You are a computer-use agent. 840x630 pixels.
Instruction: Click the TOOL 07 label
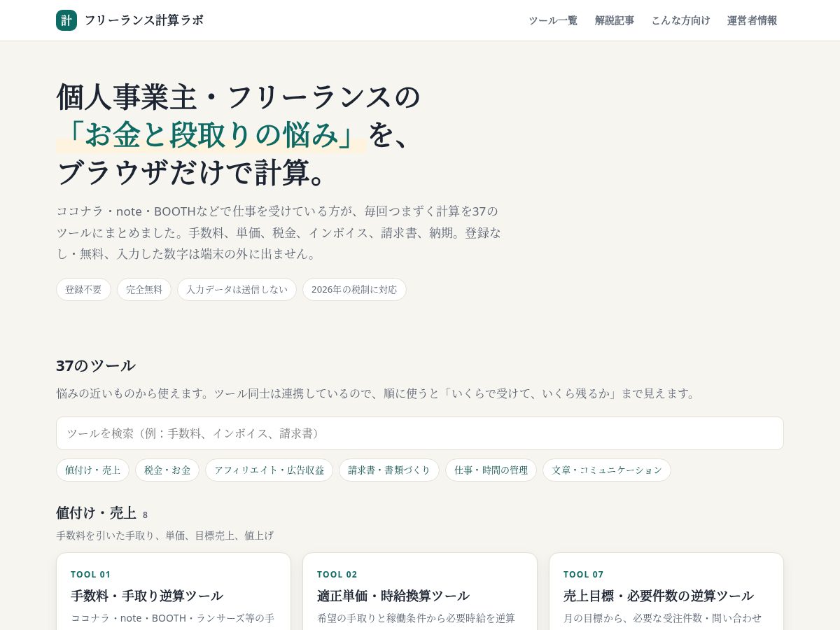[584, 574]
